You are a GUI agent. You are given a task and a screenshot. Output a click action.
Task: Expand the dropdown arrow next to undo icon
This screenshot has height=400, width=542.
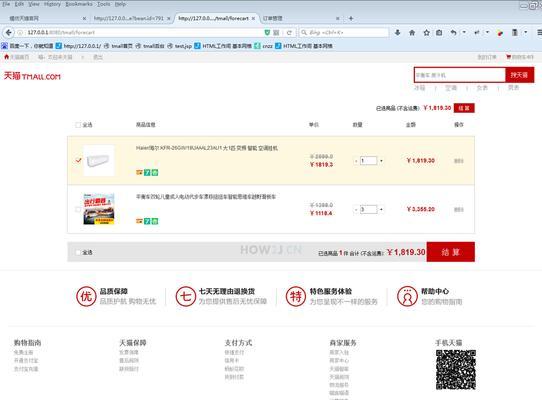(464, 32)
